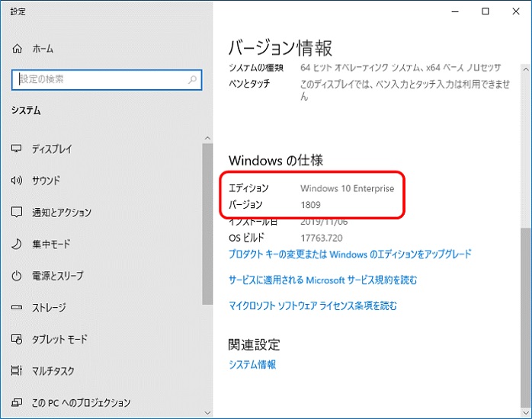
Task: Click main pane scrollbar up arrow
Action: point(526,69)
